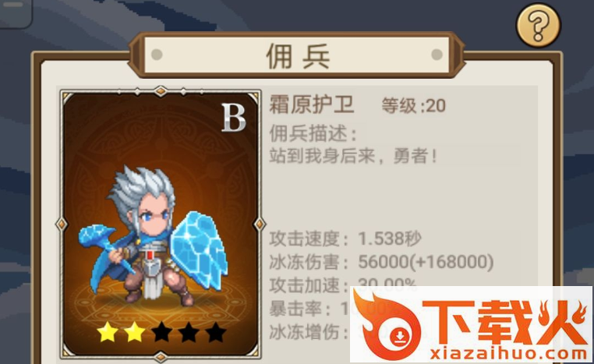Select the second yellow star
Screen dimensions: 594x364
135,332
